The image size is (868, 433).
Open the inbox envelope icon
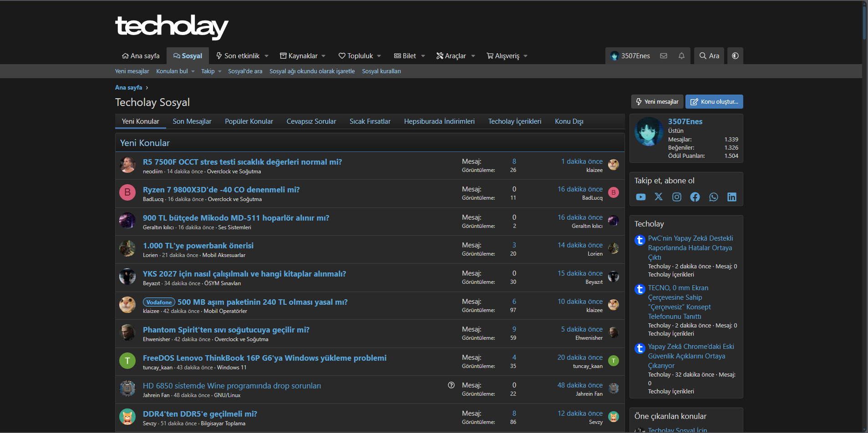664,56
